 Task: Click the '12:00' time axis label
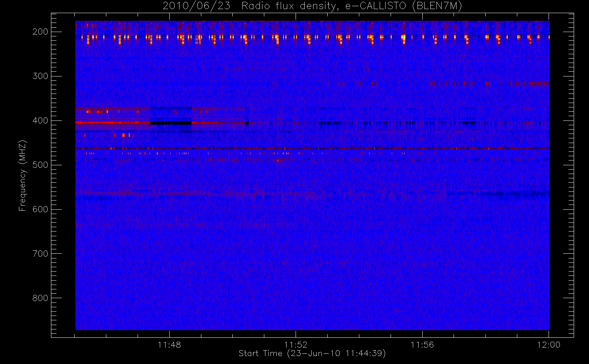tap(549, 345)
